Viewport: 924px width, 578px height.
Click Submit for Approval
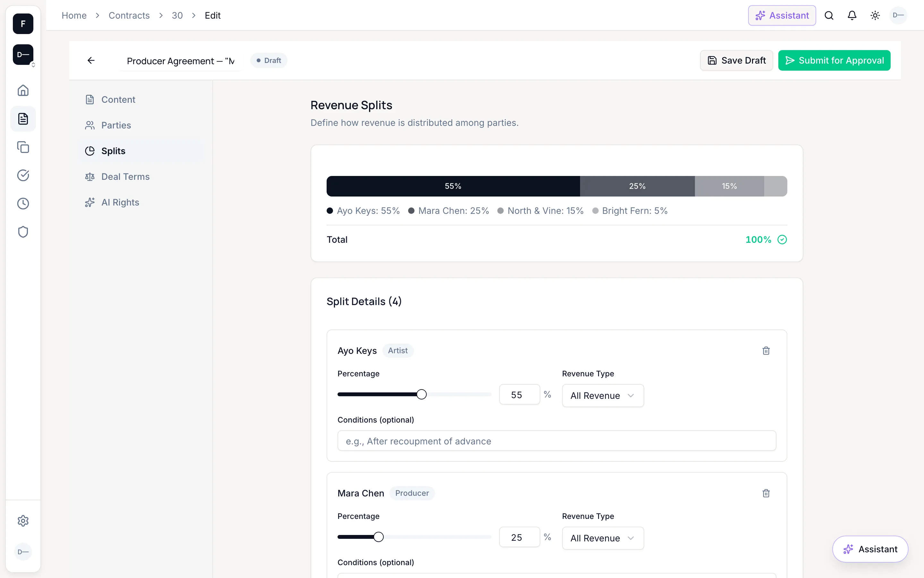[x=834, y=60]
